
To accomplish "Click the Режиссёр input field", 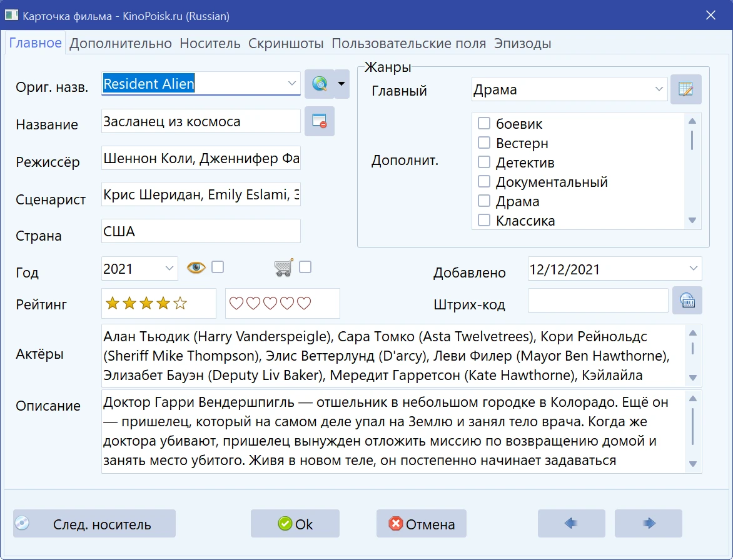I will tap(201, 158).
